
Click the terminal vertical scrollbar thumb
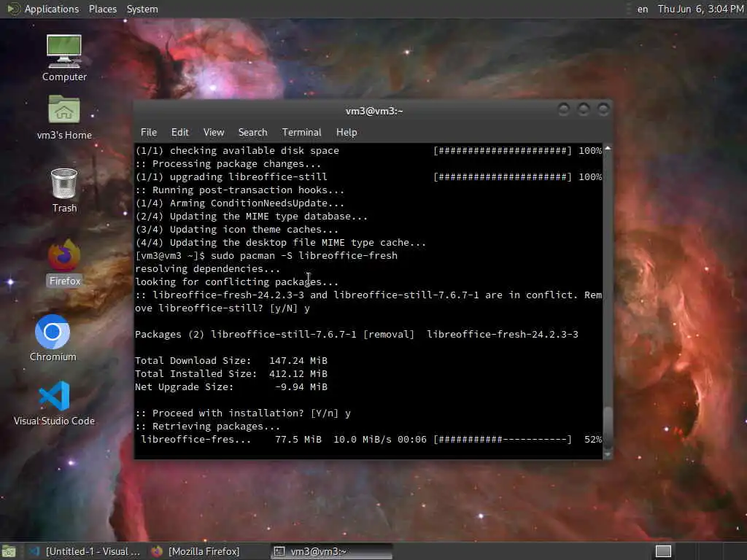[x=608, y=427]
